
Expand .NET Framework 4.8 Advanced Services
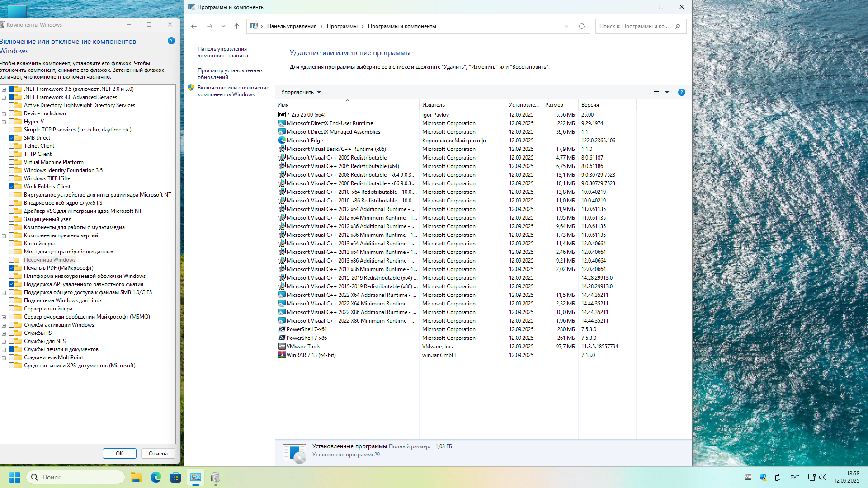[x=4, y=98]
